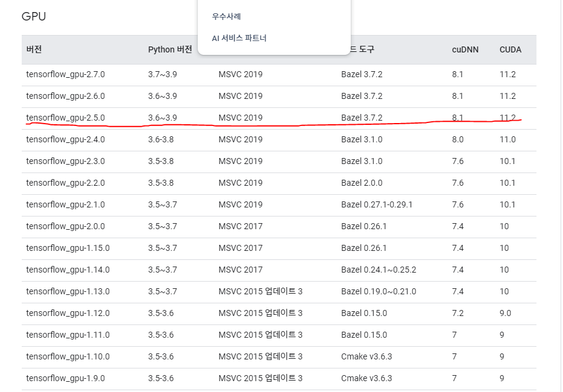
Task: Click Cmake v3.6.3 in the 1.10.0 row
Action: [366, 356]
